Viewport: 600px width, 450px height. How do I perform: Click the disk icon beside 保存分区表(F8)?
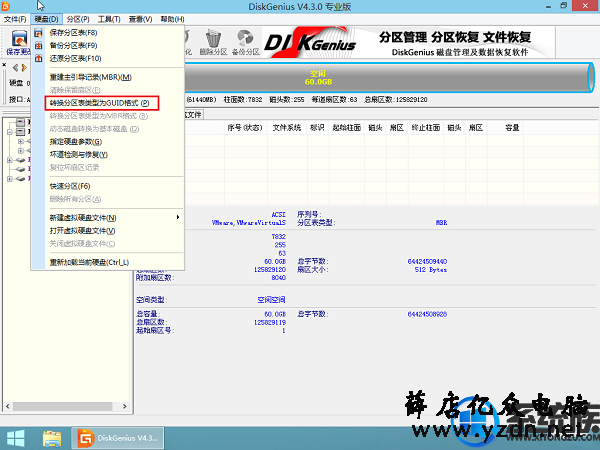[x=38, y=33]
